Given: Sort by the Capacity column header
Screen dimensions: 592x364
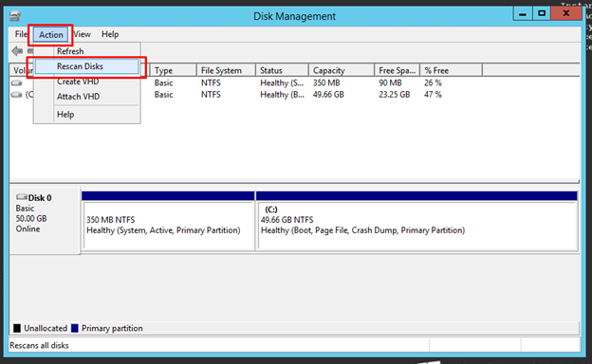Looking at the screenshot, I should point(342,70).
